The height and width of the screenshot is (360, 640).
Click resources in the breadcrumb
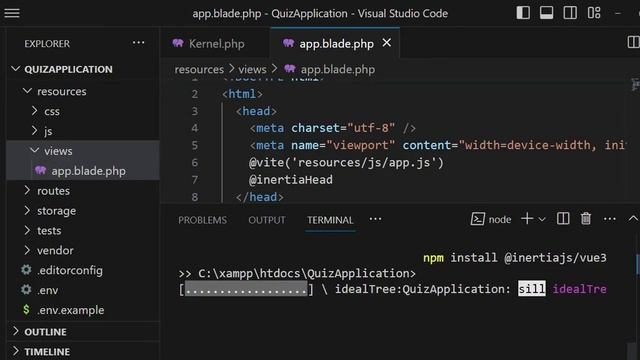[199, 69]
